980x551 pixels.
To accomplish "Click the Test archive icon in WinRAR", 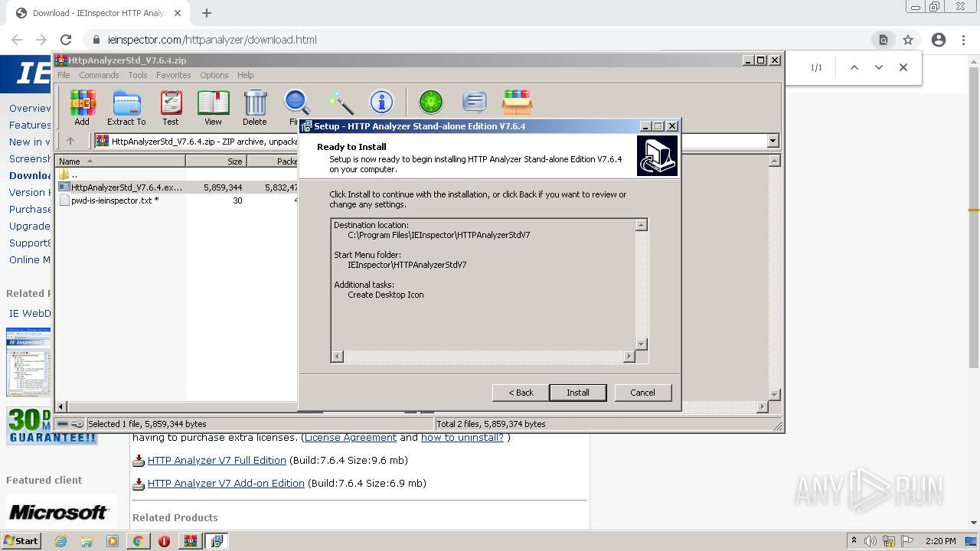I will (x=171, y=107).
